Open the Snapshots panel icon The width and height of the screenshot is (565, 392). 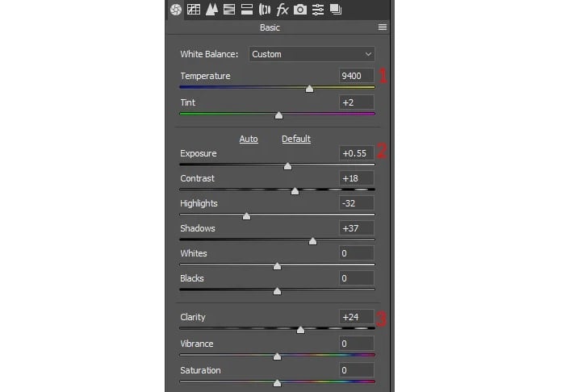336,10
